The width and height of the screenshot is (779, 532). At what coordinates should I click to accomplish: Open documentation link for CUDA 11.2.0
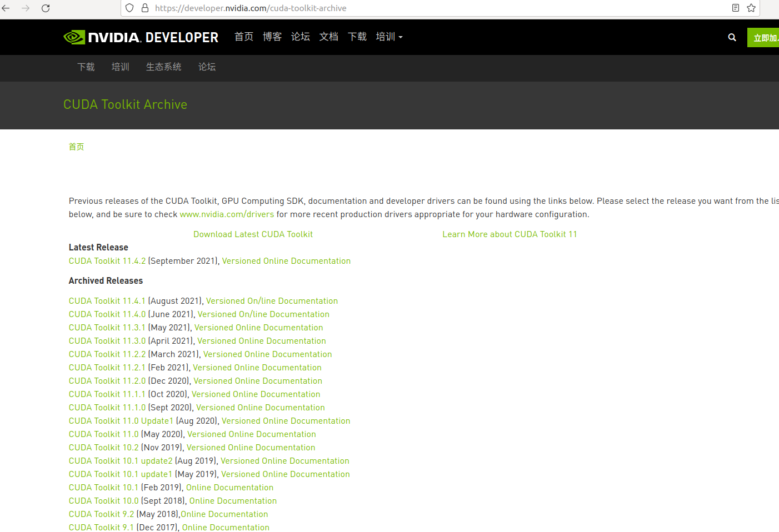pos(258,381)
